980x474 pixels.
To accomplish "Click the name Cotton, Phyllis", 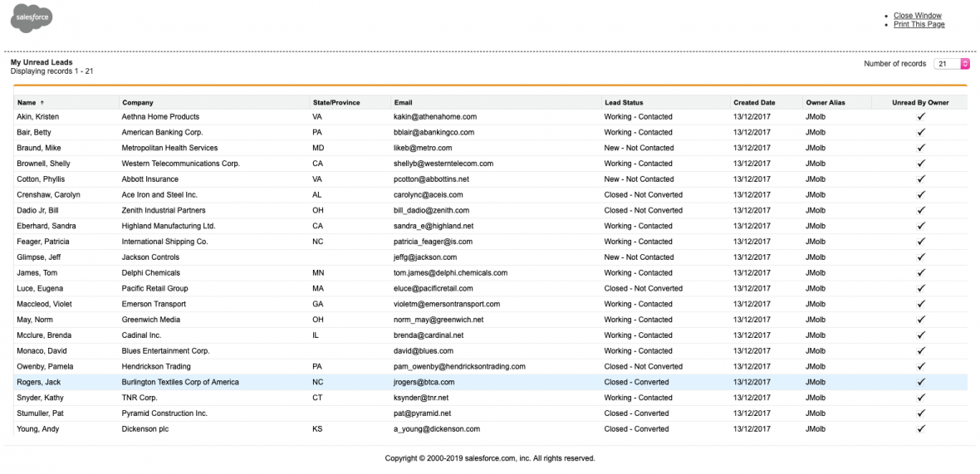I will pos(41,179).
